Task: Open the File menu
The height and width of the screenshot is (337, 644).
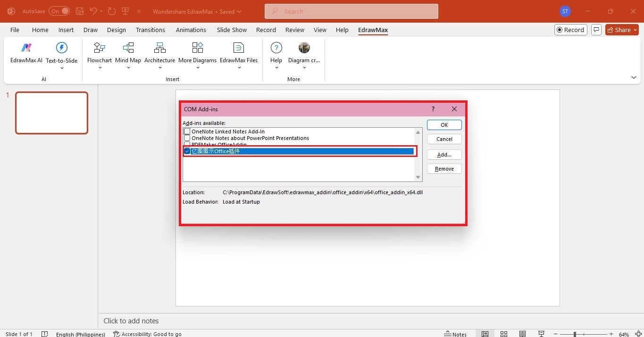Action: click(x=15, y=30)
